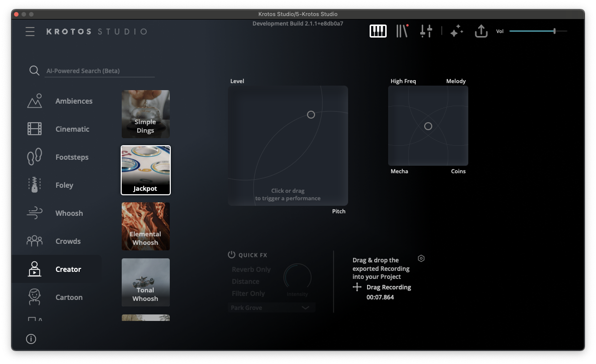
Task: Focus the AI-Powered Search field
Action: (100, 71)
